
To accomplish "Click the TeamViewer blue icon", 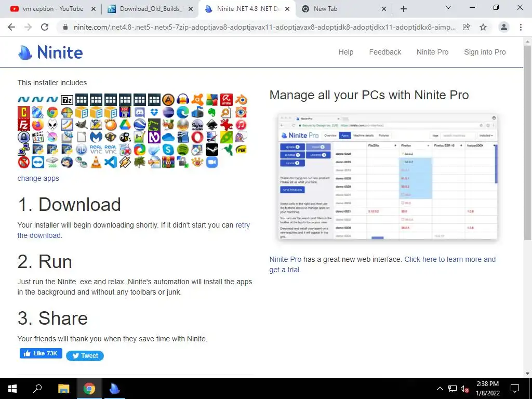I will pos(38,162).
